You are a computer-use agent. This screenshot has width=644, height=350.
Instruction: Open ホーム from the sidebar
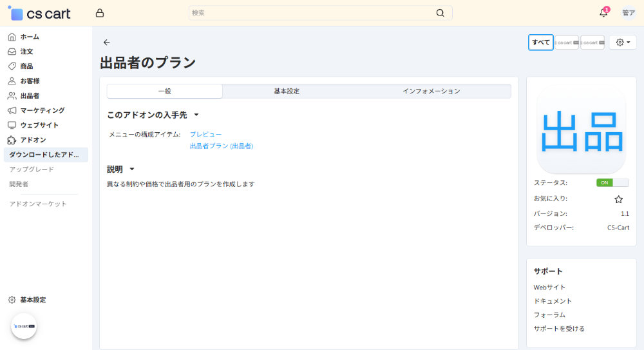[30, 37]
